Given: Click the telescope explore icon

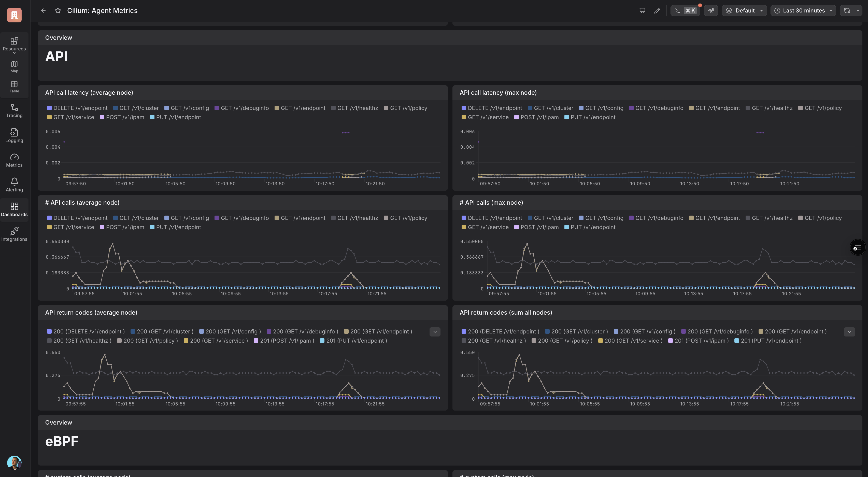Looking at the screenshot, I should click(x=711, y=10).
